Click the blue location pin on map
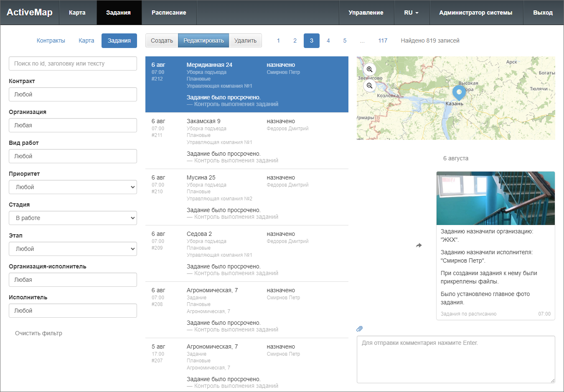 459,92
